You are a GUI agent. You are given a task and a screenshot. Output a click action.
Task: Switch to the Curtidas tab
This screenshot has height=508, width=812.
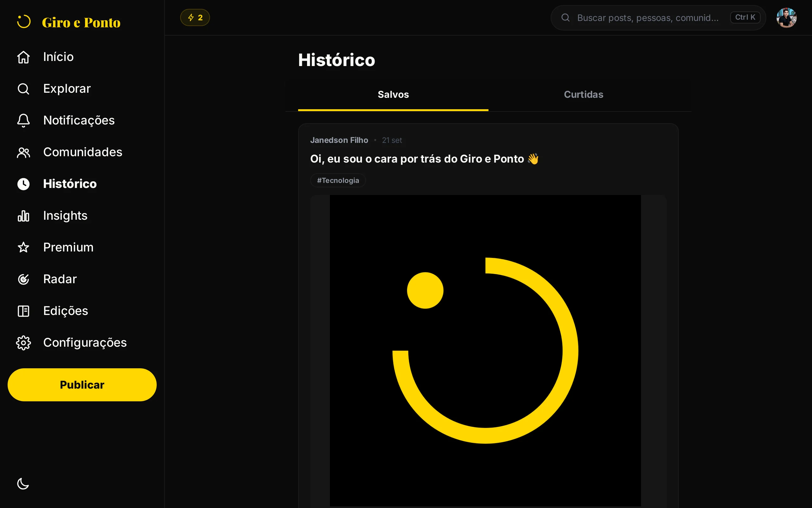pos(583,95)
